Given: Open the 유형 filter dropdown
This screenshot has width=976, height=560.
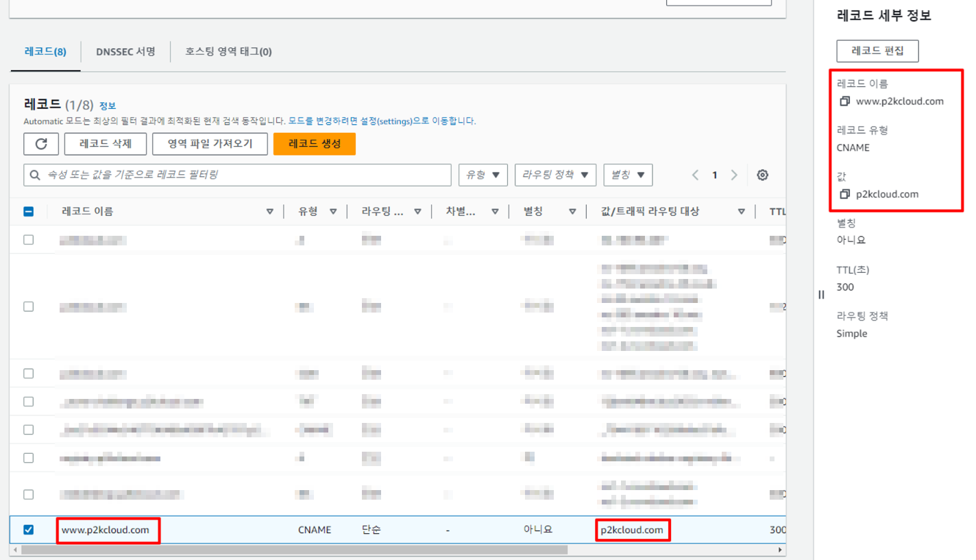Looking at the screenshot, I should pyautogui.click(x=483, y=175).
